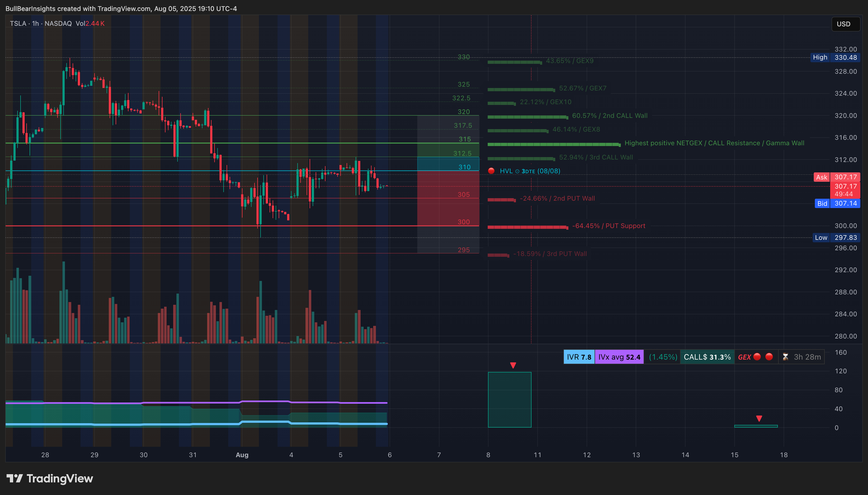
Task: Click the hourglass countdown icon
Action: 786,357
